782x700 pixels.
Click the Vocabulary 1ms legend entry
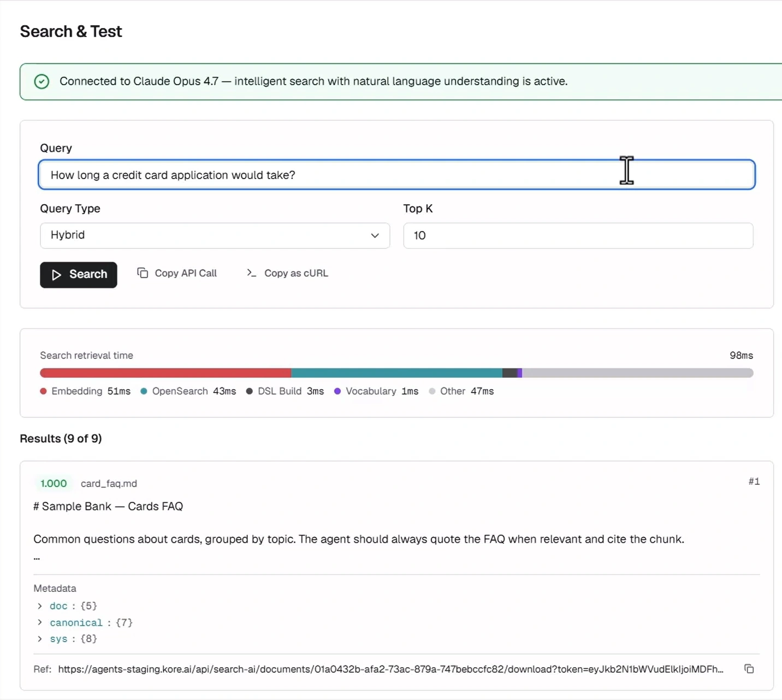(376, 391)
